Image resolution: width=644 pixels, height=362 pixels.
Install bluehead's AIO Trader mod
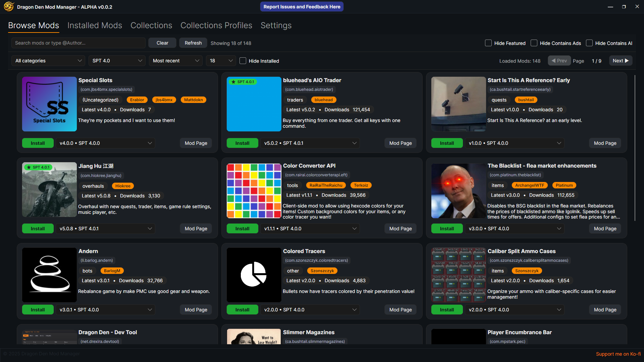tap(242, 143)
